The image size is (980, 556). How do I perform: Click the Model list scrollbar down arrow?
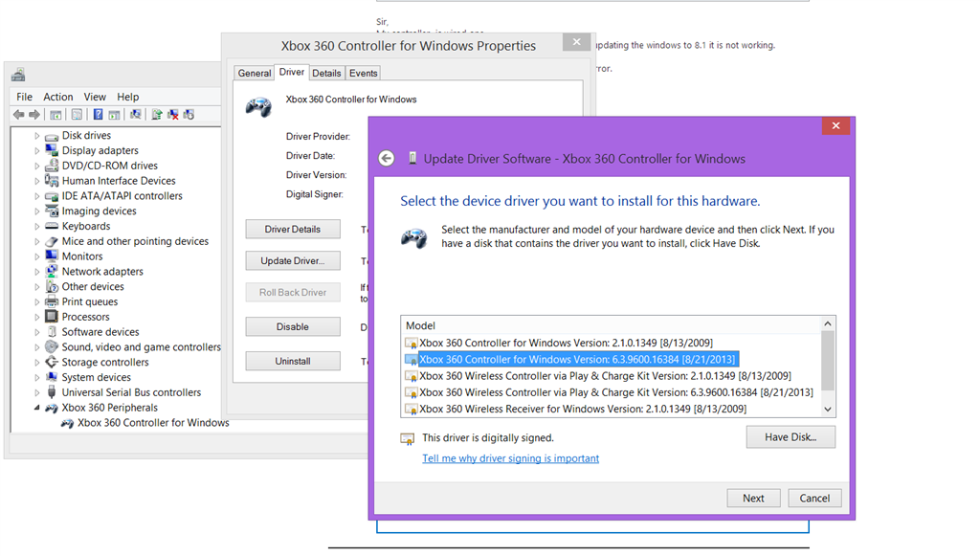coord(828,410)
